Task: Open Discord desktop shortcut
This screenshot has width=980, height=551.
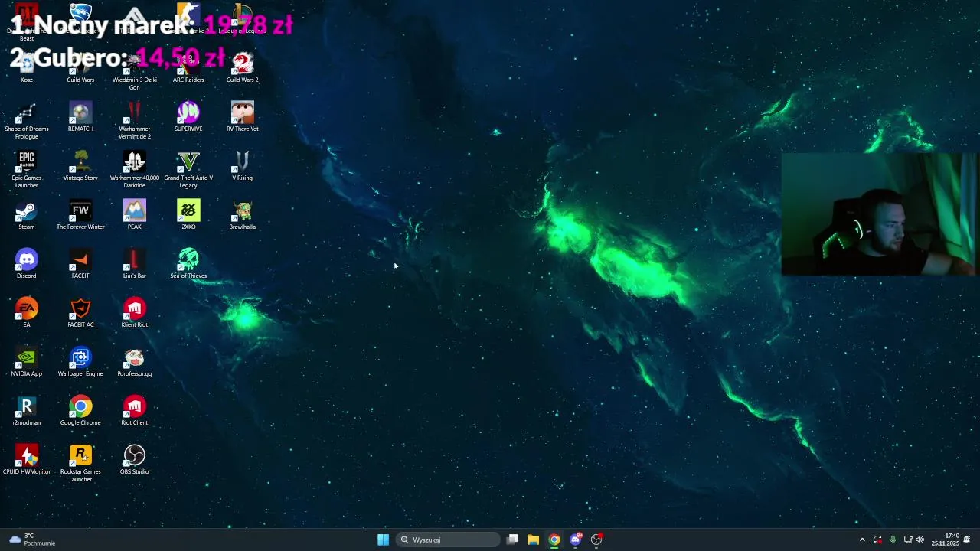Action: (x=27, y=263)
